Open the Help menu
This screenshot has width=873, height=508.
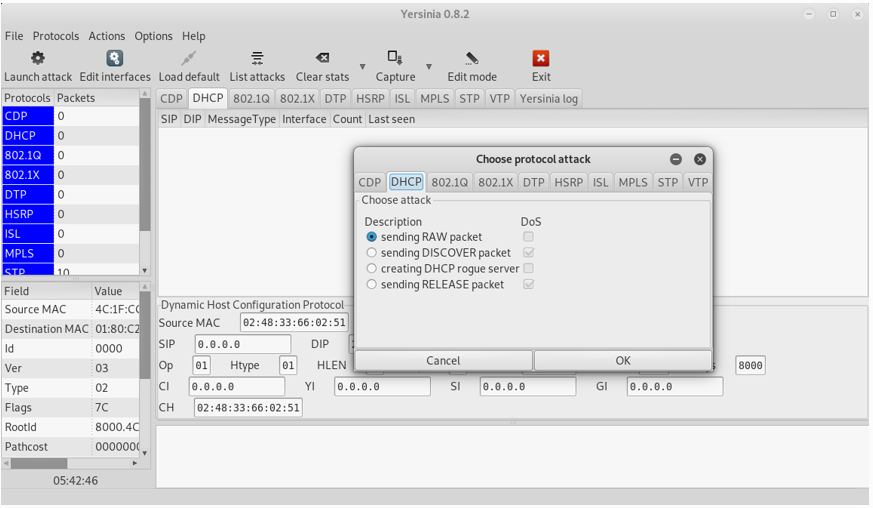coord(193,36)
